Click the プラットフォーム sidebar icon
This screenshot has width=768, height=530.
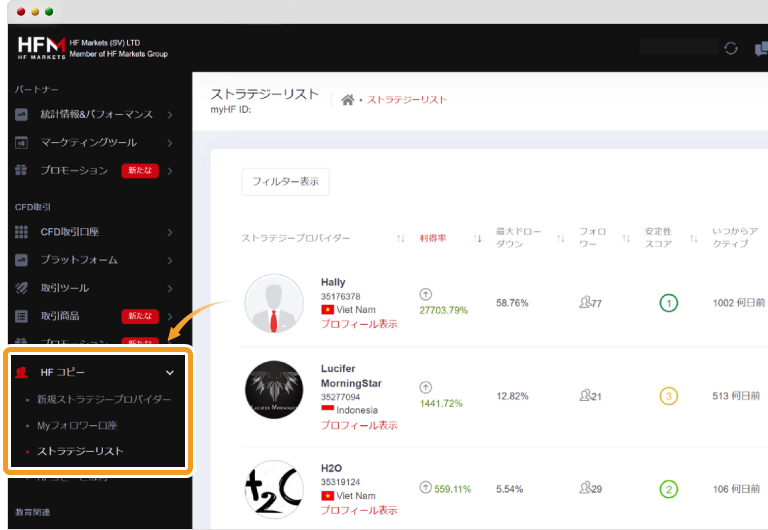pyautogui.click(x=21, y=260)
